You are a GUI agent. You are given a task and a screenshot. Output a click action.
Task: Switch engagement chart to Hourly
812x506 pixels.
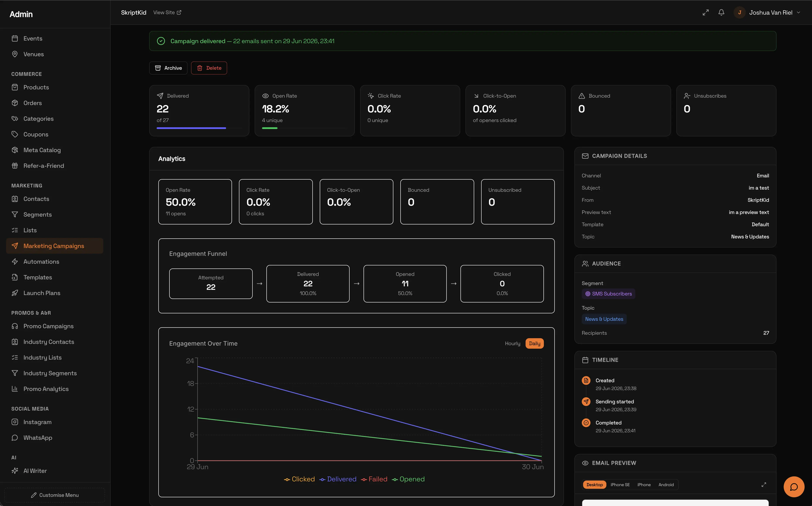tap(512, 343)
